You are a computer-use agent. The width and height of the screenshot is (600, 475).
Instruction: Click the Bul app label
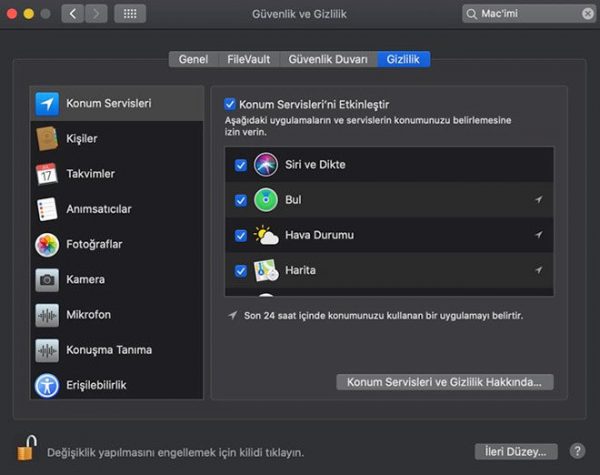pyautogui.click(x=293, y=200)
